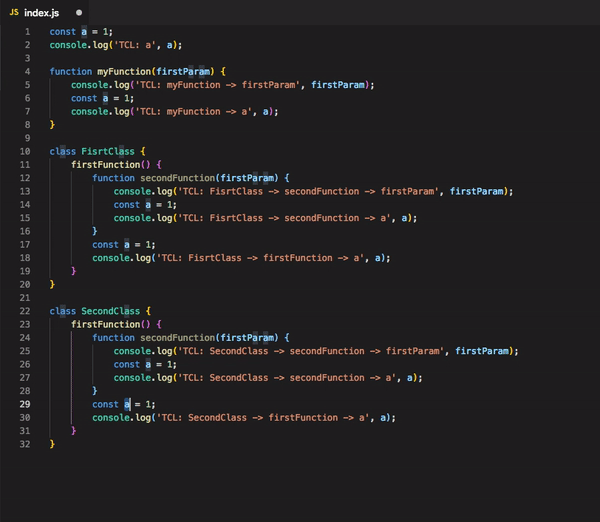Click unsaved-changes dot on index.js tab
Image resolution: width=600 pixels, height=522 pixels.
point(79,13)
